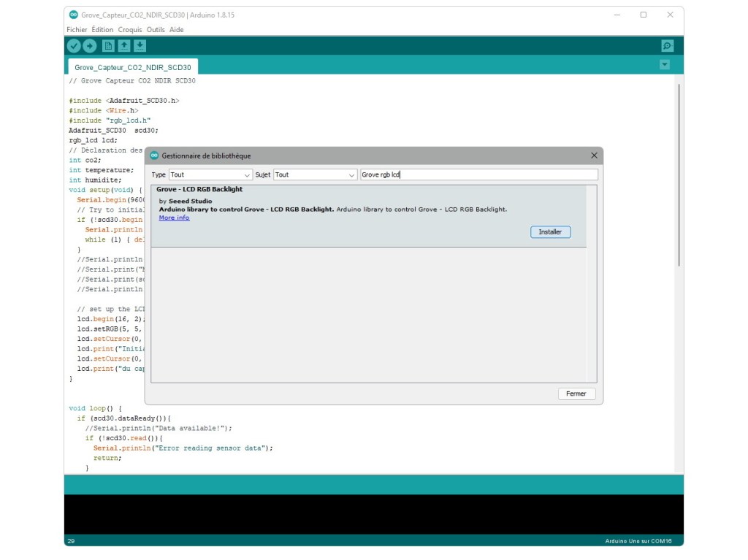
Task: Install the Grove LCD RGB Backlight library
Action: [x=550, y=232]
